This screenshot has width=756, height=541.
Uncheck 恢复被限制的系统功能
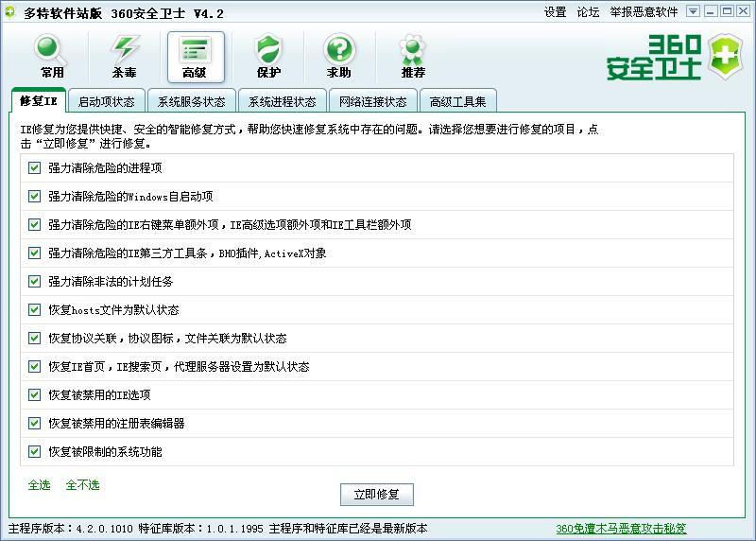34,452
